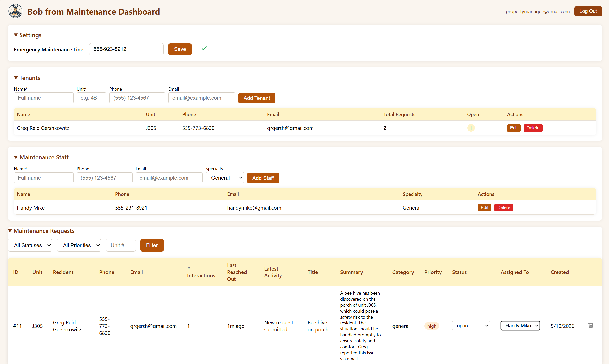Click the tenant Phone input field
Viewport: 609px width, 364px height.
(137, 98)
